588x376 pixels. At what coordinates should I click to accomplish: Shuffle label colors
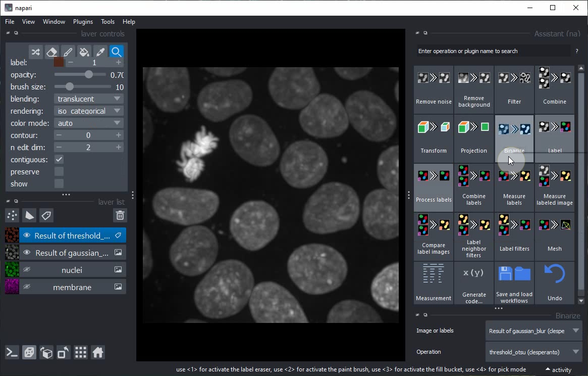tap(35, 52)
